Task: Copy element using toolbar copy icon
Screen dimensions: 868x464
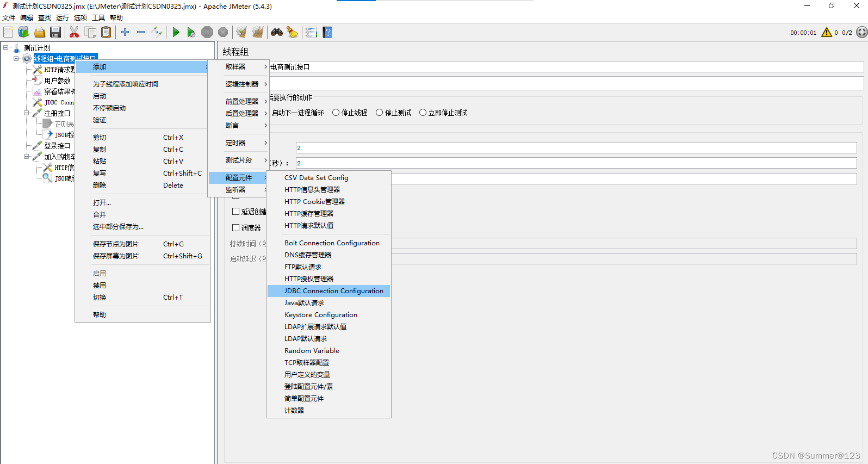Action: point(90,33)
